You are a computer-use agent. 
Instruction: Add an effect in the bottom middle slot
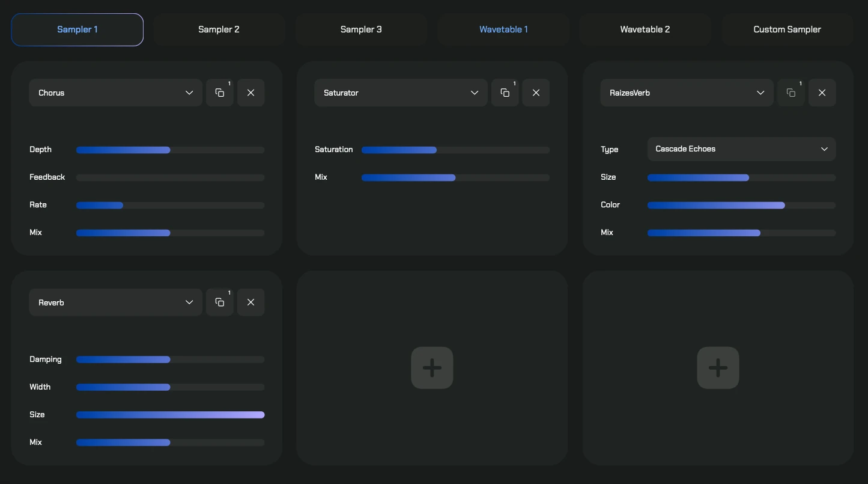432,368
